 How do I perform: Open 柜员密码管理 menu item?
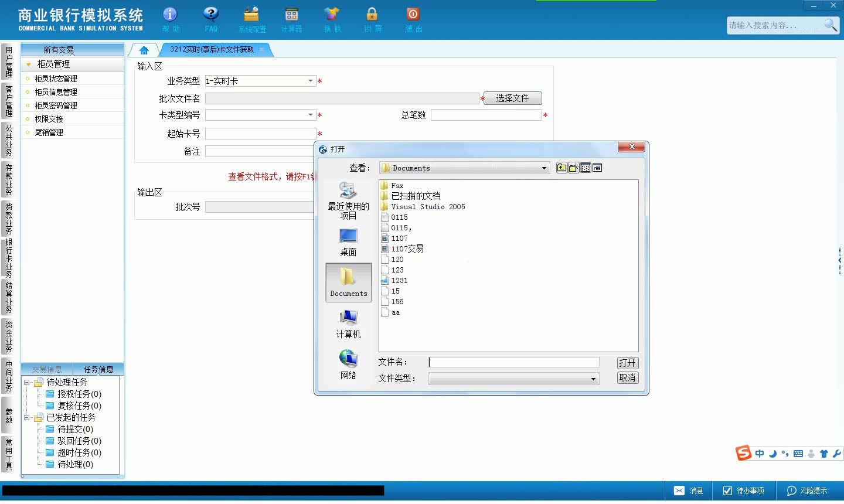[x=56, y=105]
